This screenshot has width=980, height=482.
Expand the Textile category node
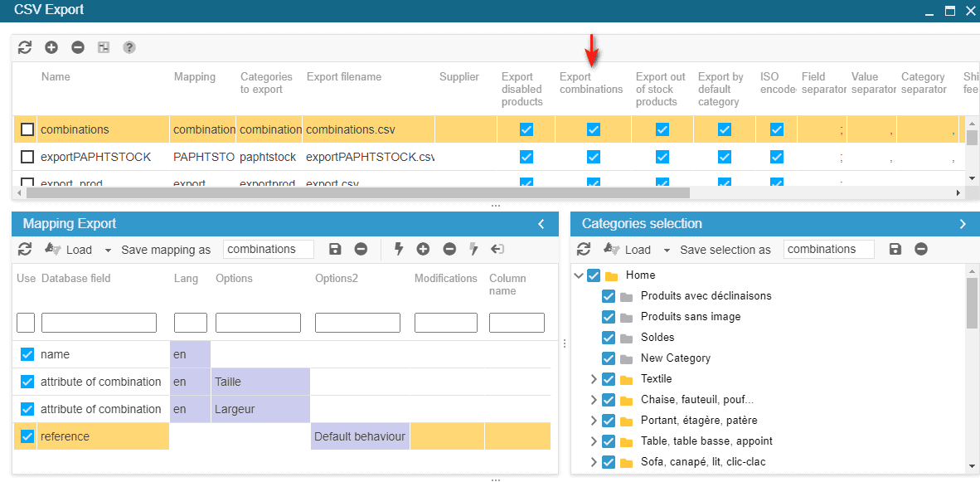(593, 379)
